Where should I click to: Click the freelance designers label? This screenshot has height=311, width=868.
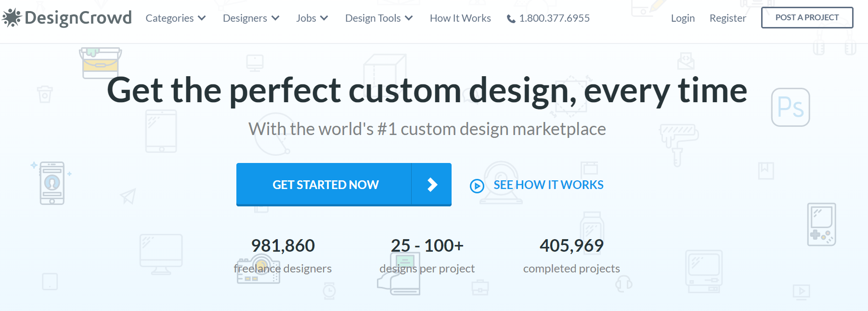coord(283,269)
